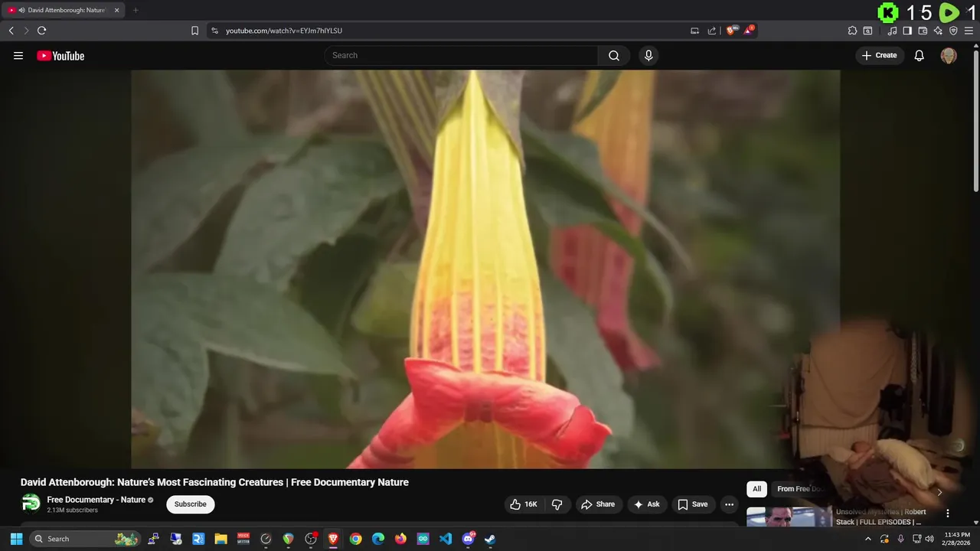Open the Free Documentary channel avatar
Screen dimensions: 980x551
[31, 503]
